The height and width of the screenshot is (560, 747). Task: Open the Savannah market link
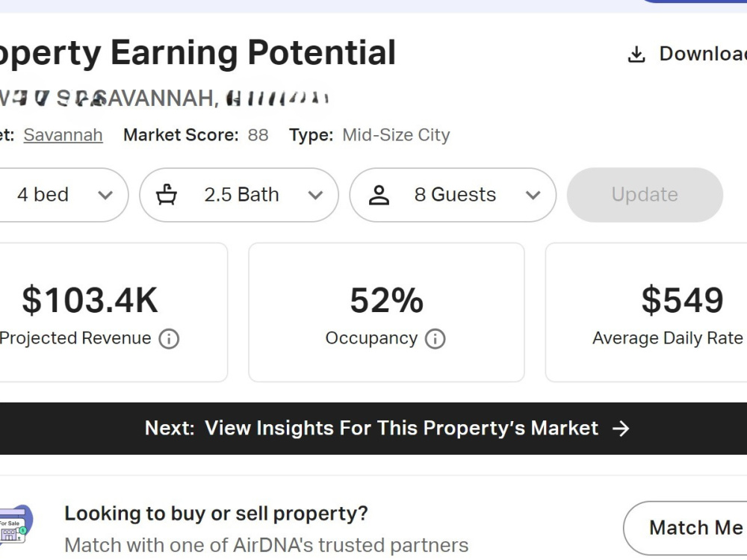tap(63, 135)
